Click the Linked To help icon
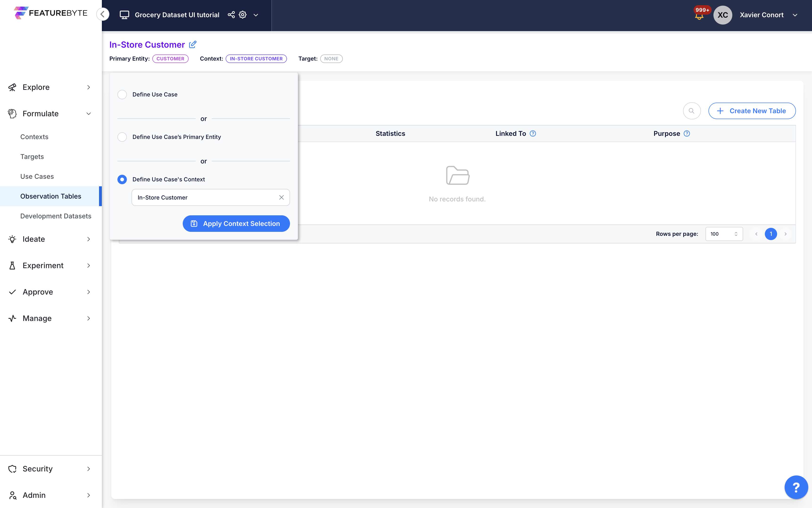Image resolution: width=812 pixels, height=508 pixels. 533,133
